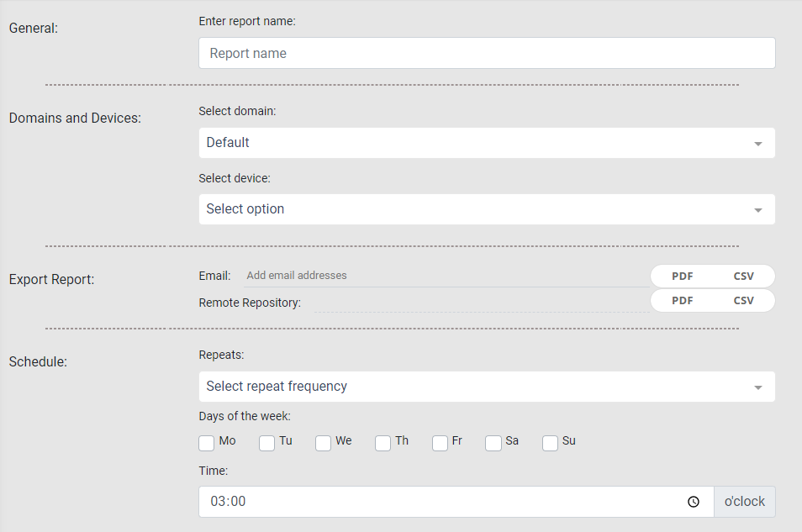
Task: Open the time picker clock icon
Action: 693,501
